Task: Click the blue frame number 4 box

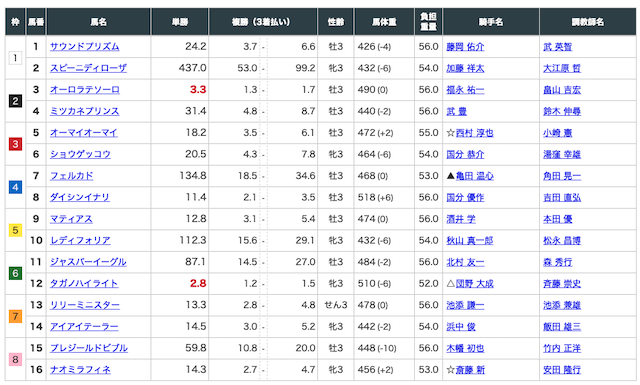Action: pyautogui.click(x=15, y=187)
